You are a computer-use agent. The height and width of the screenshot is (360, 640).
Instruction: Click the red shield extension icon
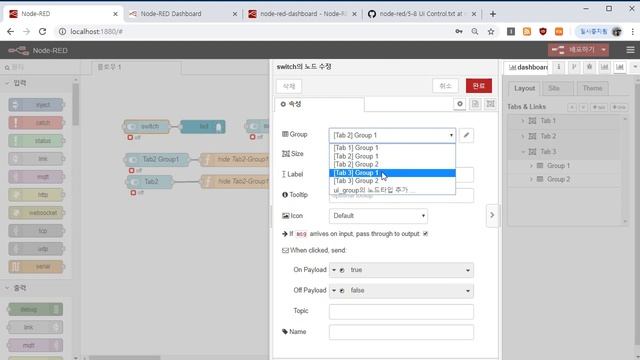(543, 31)
